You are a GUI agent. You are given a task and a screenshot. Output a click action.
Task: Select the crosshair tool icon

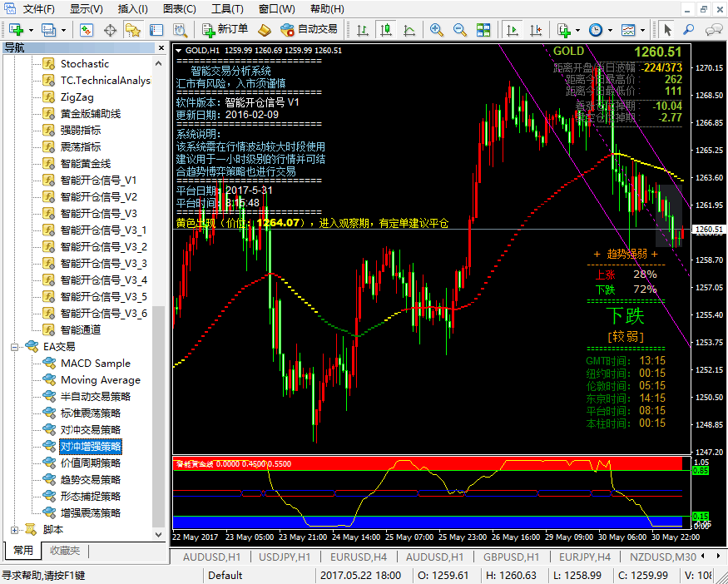click(x=110, y=30)
